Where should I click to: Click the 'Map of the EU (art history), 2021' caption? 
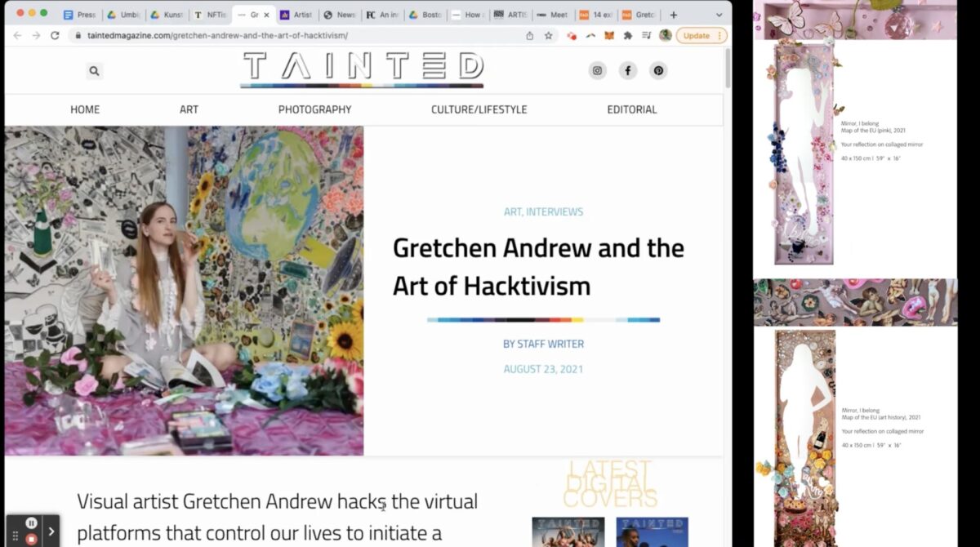click(881, 417)
